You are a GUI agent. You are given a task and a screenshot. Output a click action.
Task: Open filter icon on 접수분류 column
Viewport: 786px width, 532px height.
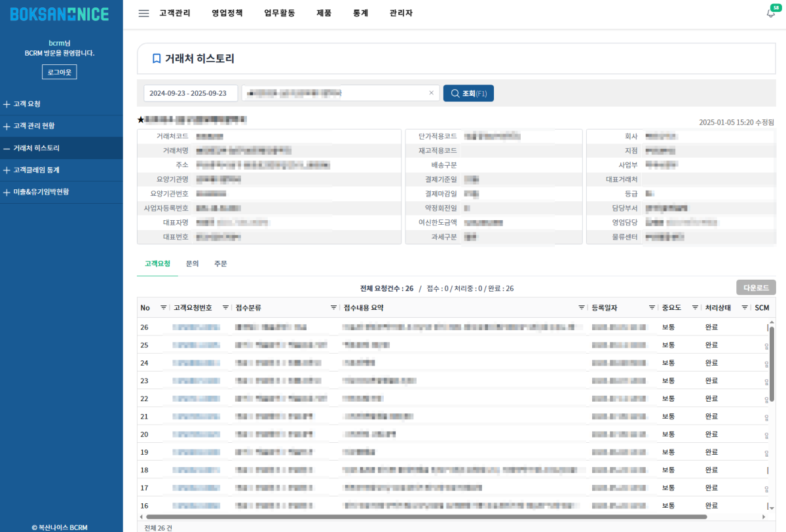coord(334,308)
